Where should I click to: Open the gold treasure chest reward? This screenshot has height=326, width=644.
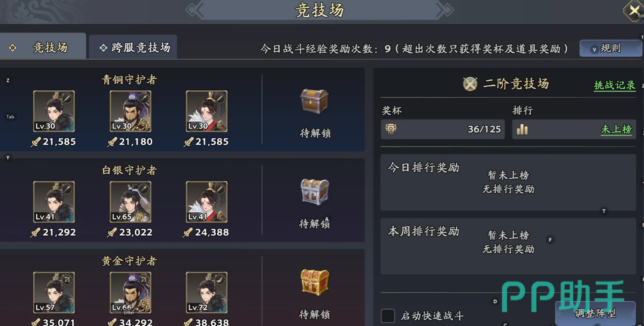pyautogui.click(x=315, y=282)
